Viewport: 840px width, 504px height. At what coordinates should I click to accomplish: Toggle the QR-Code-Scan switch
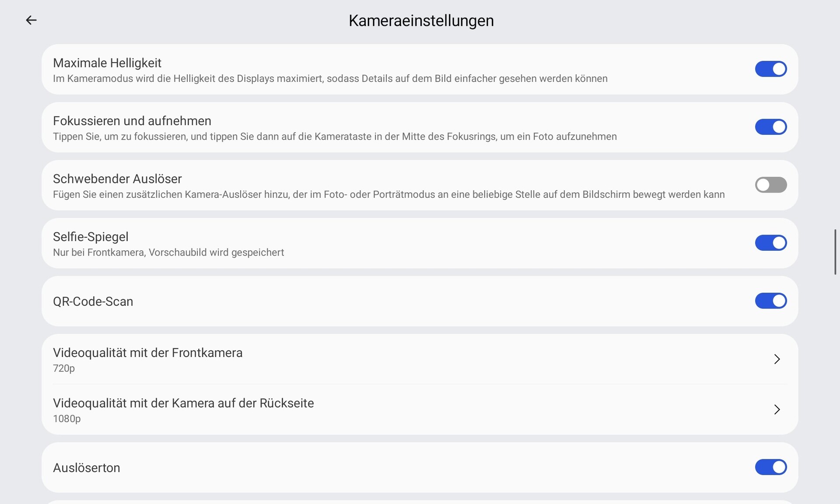[770, 301]
